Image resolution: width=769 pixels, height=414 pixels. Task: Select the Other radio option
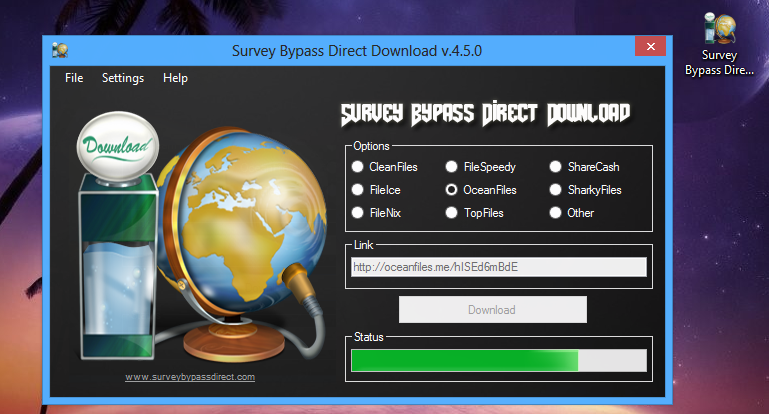click(555, 212)
